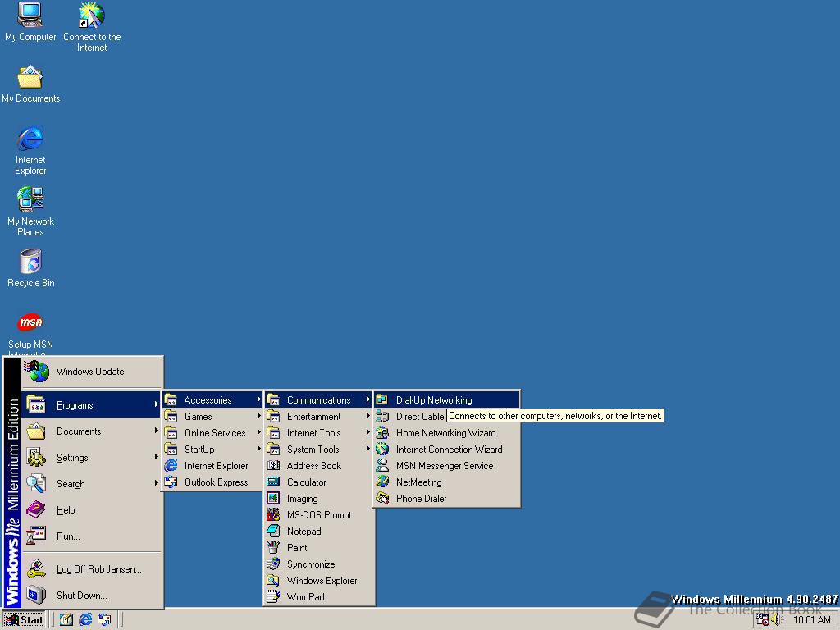Screen dimensions: 840x630
Task: Click the Run dialog icon
Action: coord(36,536)
